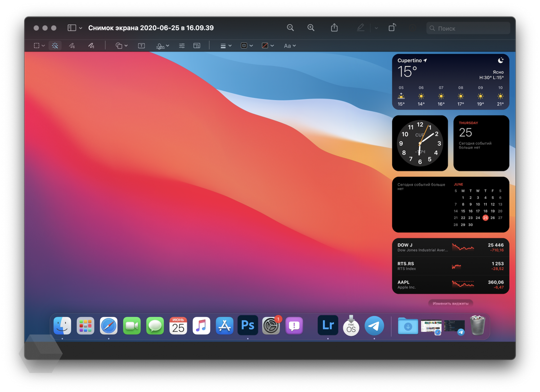540x392 pixels.
Task: Click the H:30° L:15° weather text
Action: pyautogui.click(x=491, y=77)
